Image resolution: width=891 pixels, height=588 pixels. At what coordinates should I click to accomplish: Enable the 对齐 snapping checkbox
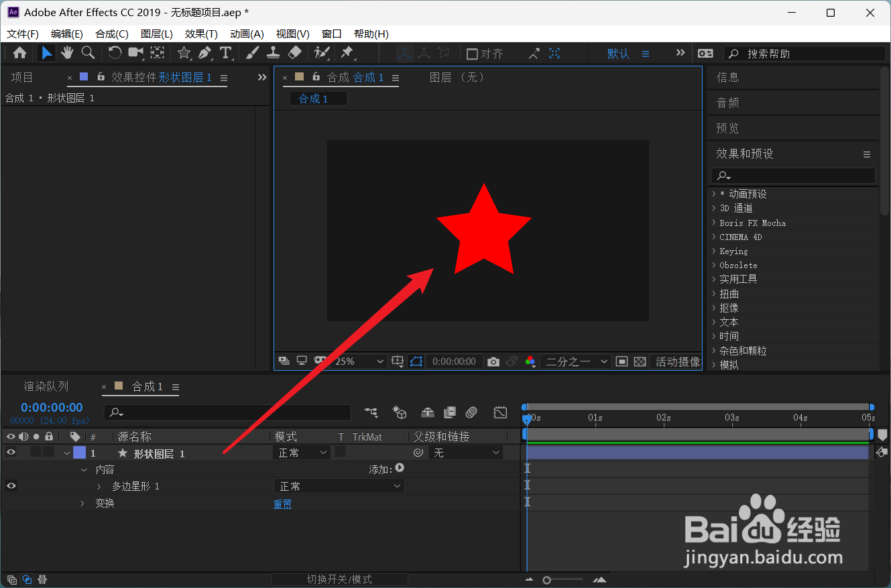tap(472, 54)
